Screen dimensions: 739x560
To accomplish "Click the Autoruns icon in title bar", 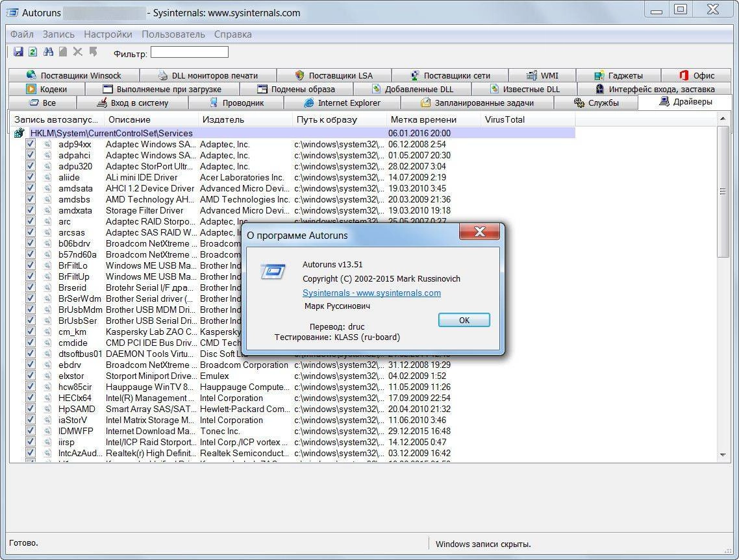I will click(13, 13).
